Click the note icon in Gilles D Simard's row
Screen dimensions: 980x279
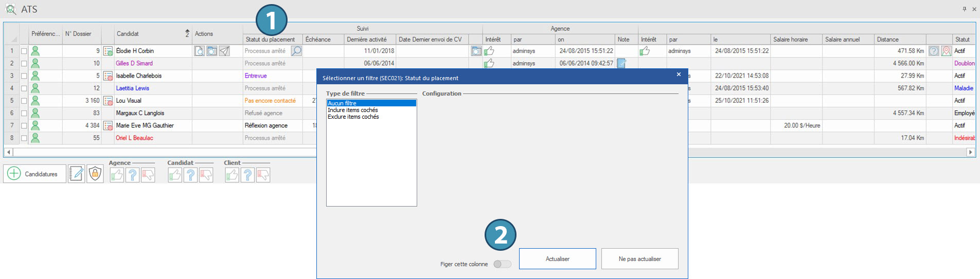point(621,63)
